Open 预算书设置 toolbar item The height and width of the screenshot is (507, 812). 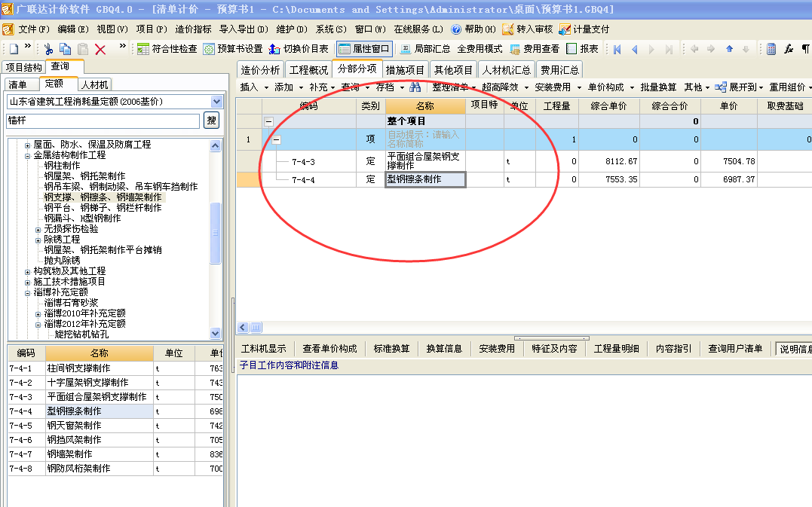pos(233,49)
